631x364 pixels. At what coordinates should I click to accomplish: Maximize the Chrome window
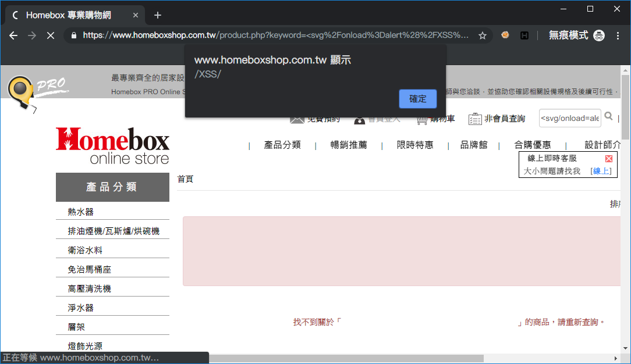590,9
